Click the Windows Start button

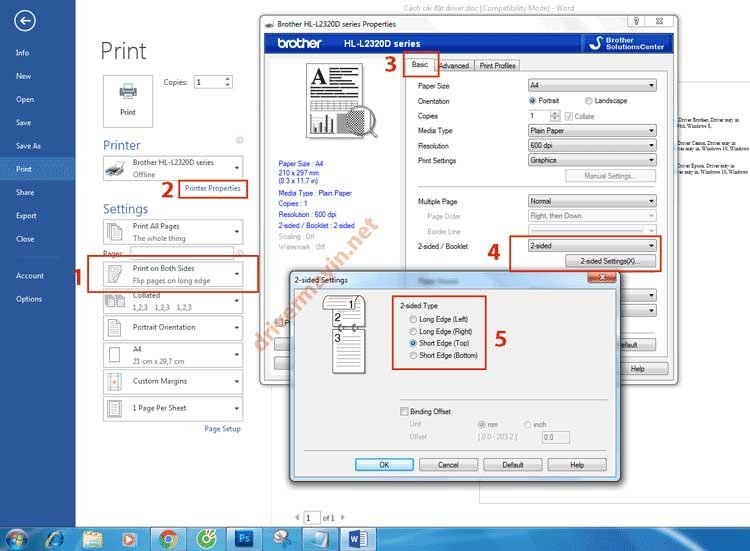point(17,538)
